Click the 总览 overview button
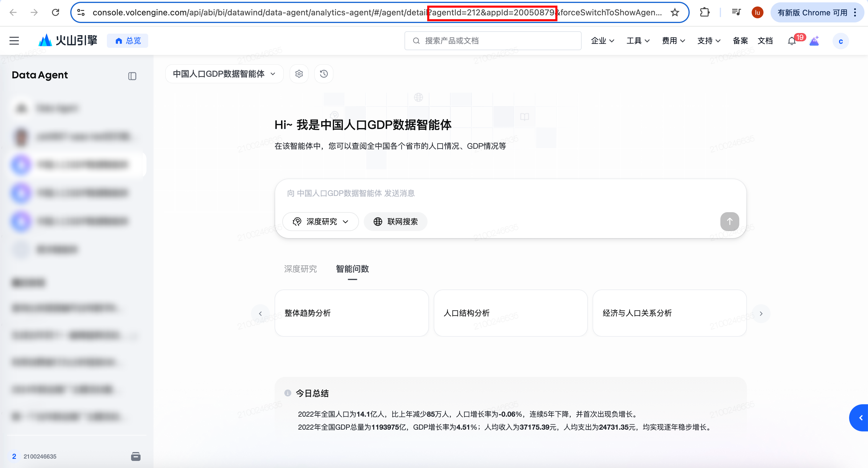The width and height of the screenshot is (868, 468). (128, 41)
